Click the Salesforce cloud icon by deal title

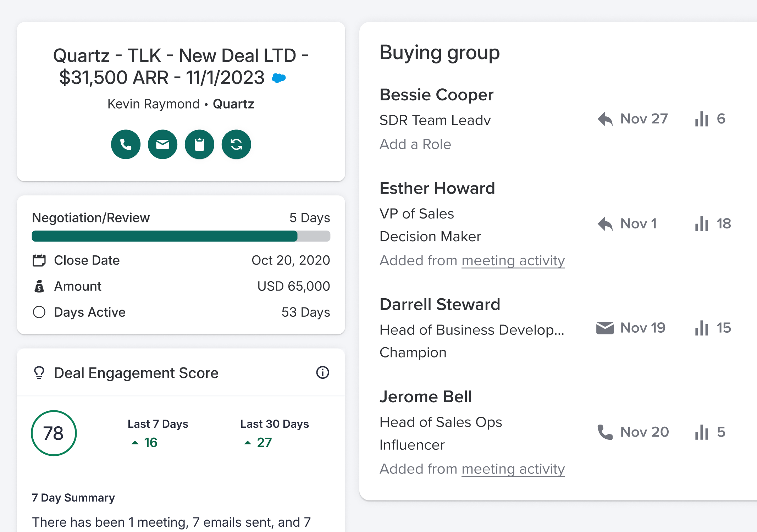coord(279,78)
